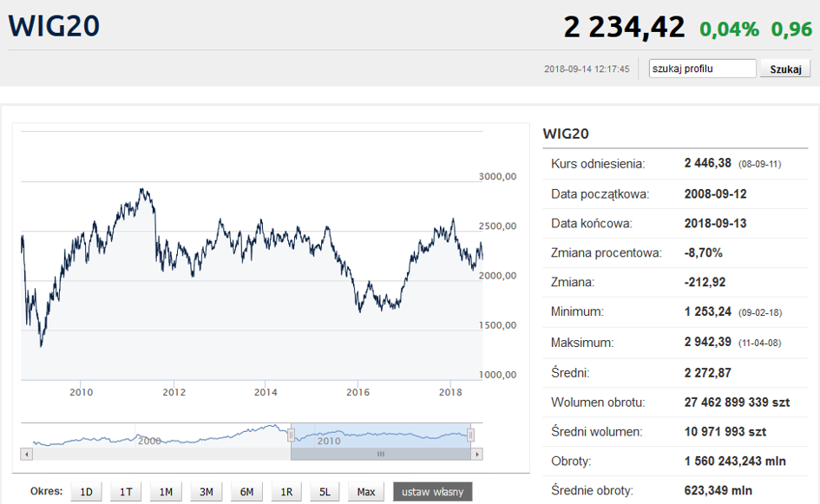The height and width of the screenshot is (504, 820).
Task: Click the 3000,00 y-axis label
Action: [x=497, y=177]
